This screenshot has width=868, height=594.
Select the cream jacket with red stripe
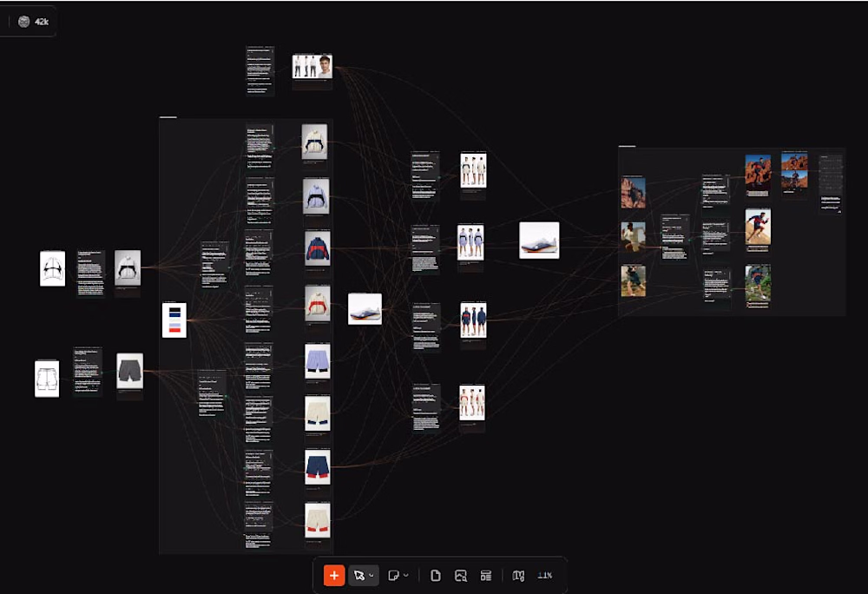(x=318, y=303)
